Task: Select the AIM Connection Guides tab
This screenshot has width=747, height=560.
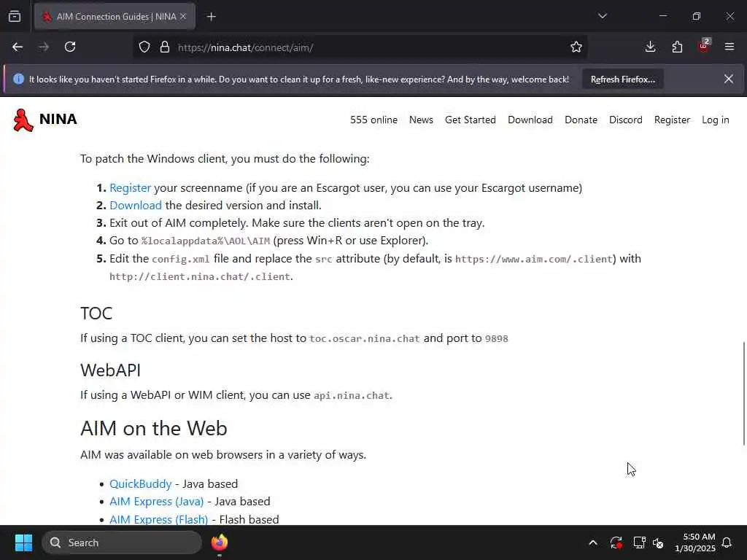Action: coord(115,17)
